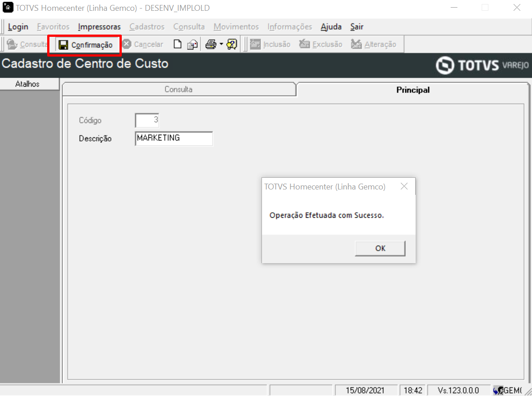Click the time 18:42 in status bar
Screen dimensions: 532x396
tap(413, 390)
